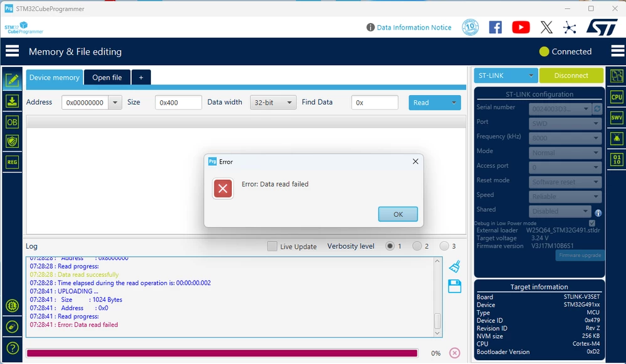Select verbosity level 2 radio button

coord(417,246)
